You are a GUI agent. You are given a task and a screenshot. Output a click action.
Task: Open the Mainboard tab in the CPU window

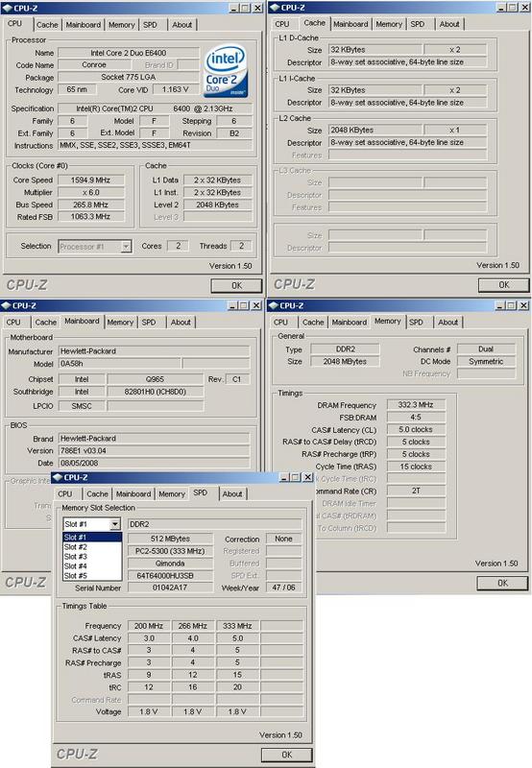(84, 25)
